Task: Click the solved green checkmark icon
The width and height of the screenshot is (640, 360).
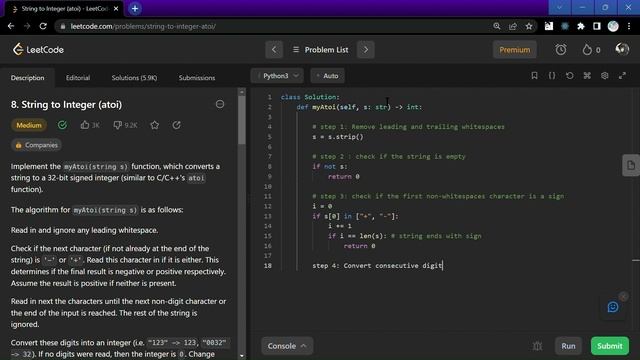Action: coord(62,125)
